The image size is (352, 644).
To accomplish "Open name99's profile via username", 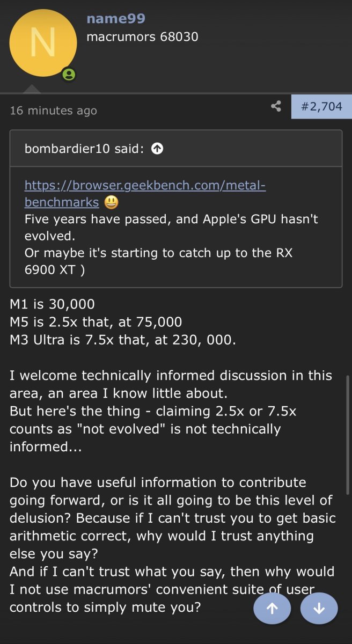I will (x=115, y=18).
